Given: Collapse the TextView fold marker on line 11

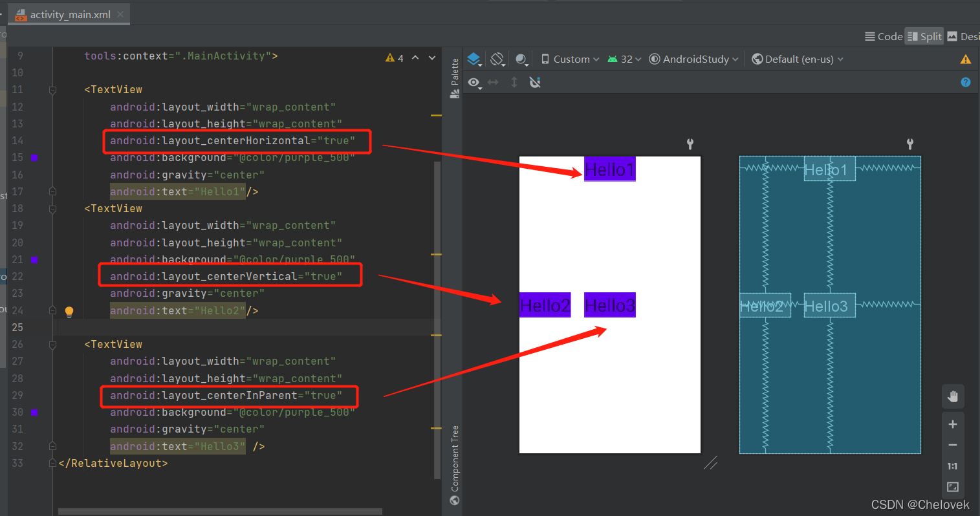Looking at the screenshot, I should point(53,90).
